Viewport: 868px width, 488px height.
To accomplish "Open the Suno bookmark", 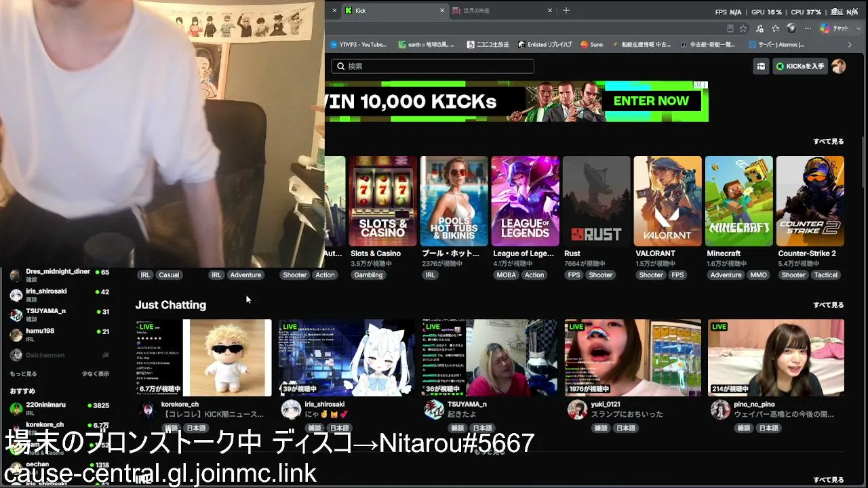I will click(591, 45).
